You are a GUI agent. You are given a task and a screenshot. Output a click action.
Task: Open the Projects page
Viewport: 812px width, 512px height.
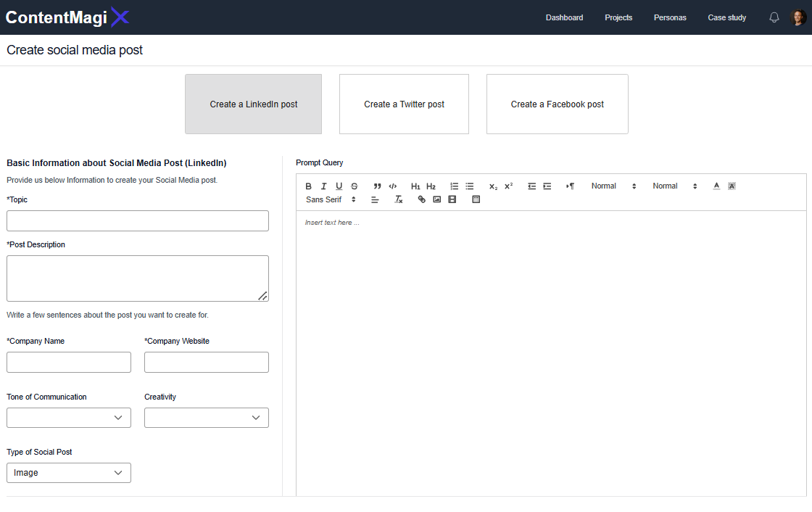click(x=618, y=17)
